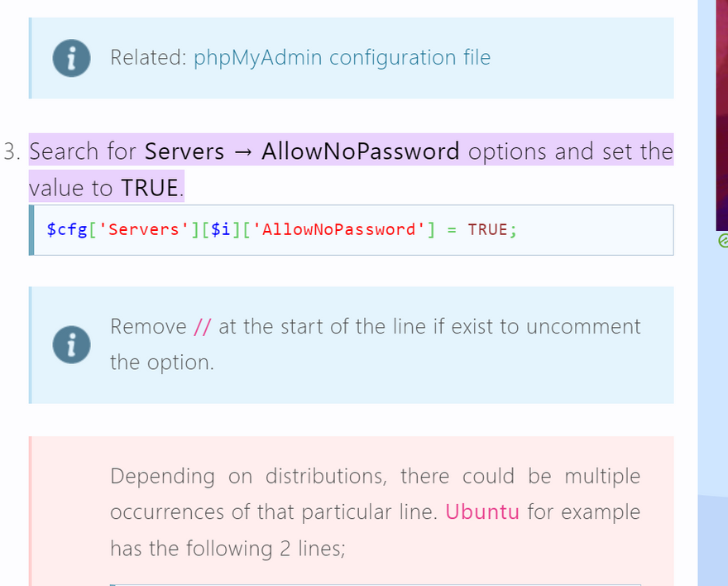Click the side image at right edge
728x586 pixels.
click(721, 116)
